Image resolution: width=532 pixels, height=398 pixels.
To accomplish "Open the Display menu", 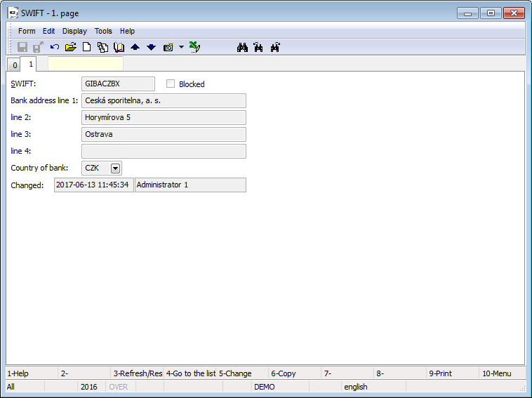I will (x=74, y=31).
